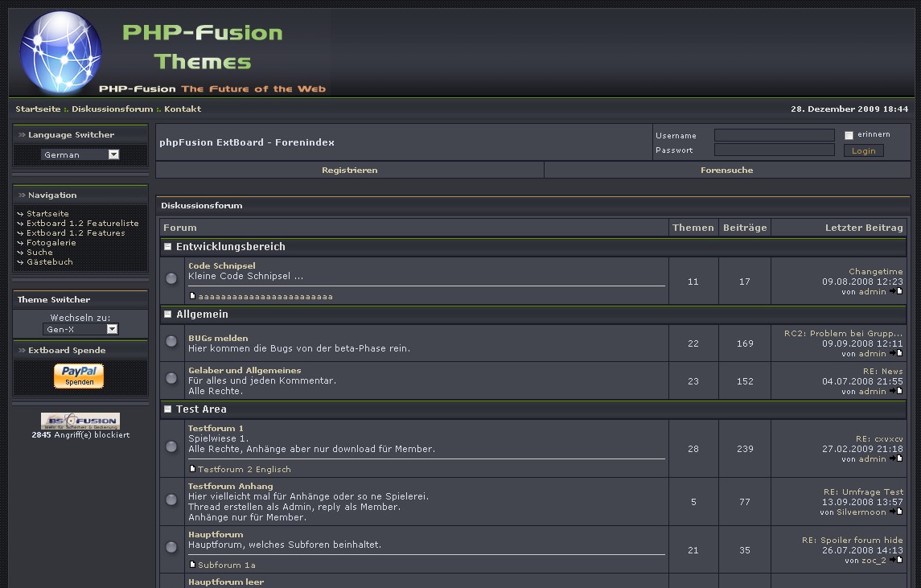
Task: Open Suche navigation link
Action: 39,252
